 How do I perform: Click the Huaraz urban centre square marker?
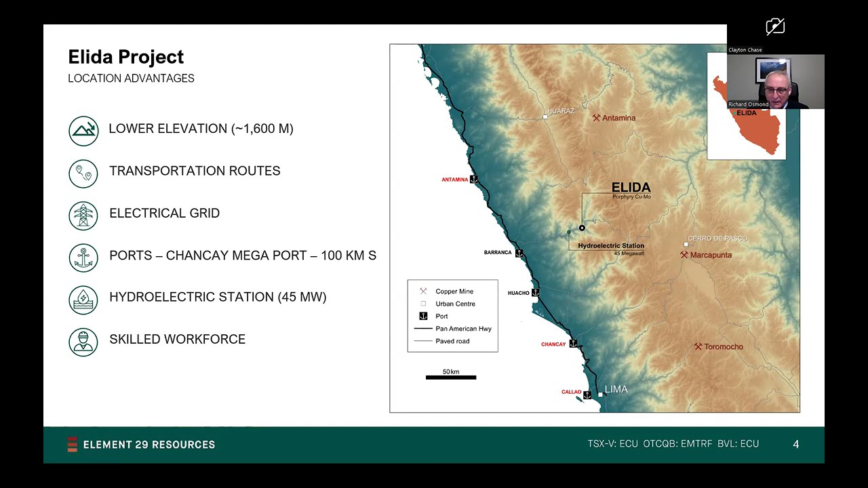click(x=545, y=117)
